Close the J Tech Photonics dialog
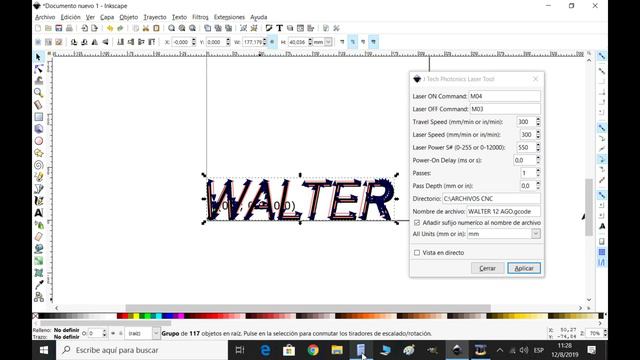This screenshot has width=640, height=360. (x=536, y=79)
